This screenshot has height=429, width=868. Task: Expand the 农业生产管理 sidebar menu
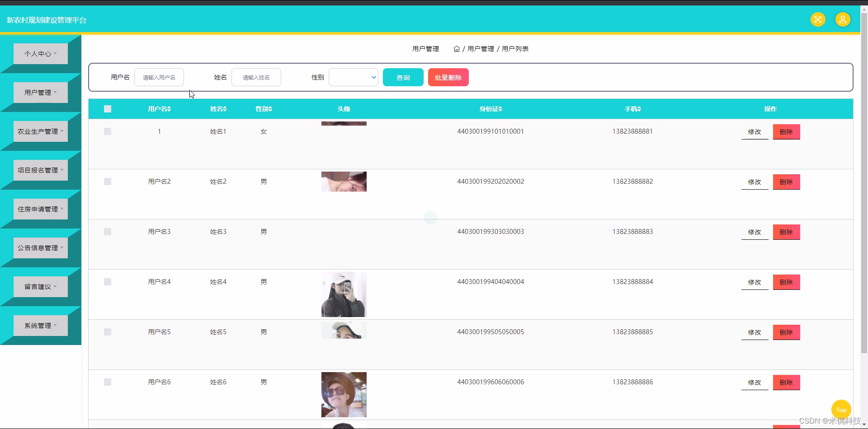tap(41, 131)
